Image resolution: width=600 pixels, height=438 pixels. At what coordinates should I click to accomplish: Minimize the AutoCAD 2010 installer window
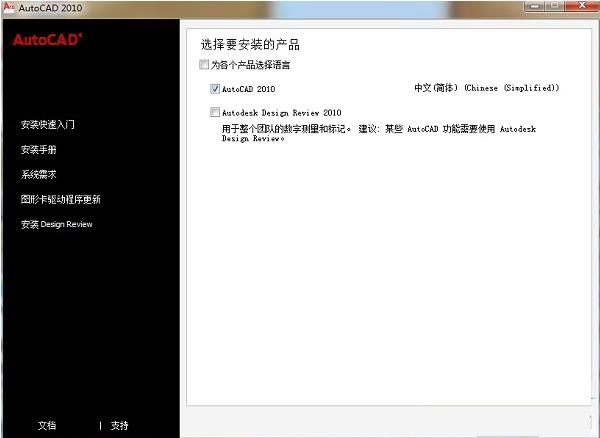[535, 6]
